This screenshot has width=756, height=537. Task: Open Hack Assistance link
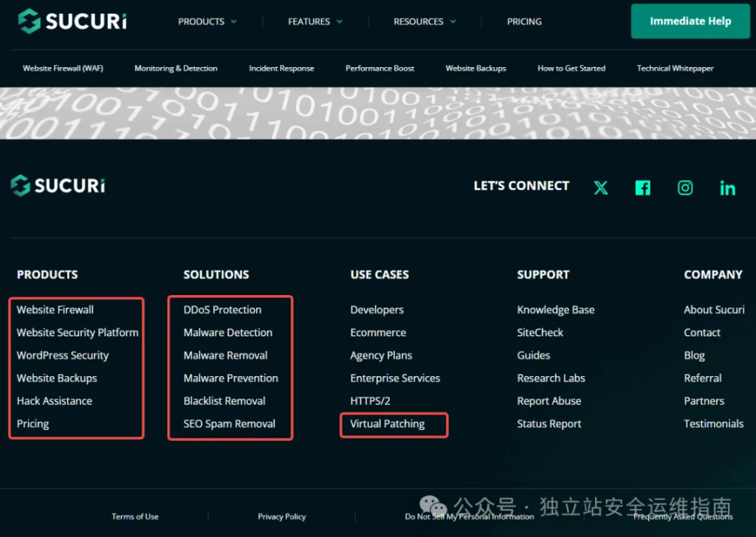55,401
